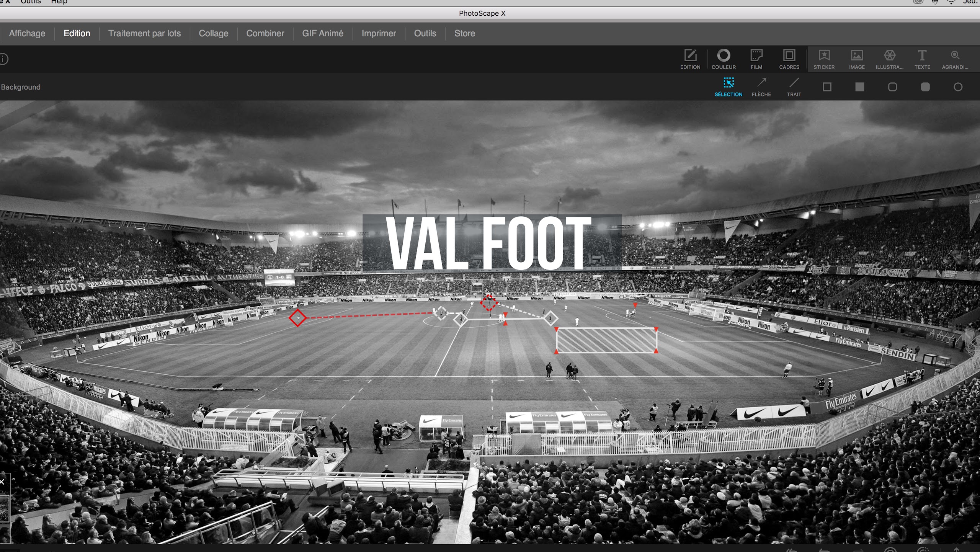Image resolution: width=980 pixels, height=552 pixels.
Task: Choose the Trait line tool
Action: pos(794,87)
